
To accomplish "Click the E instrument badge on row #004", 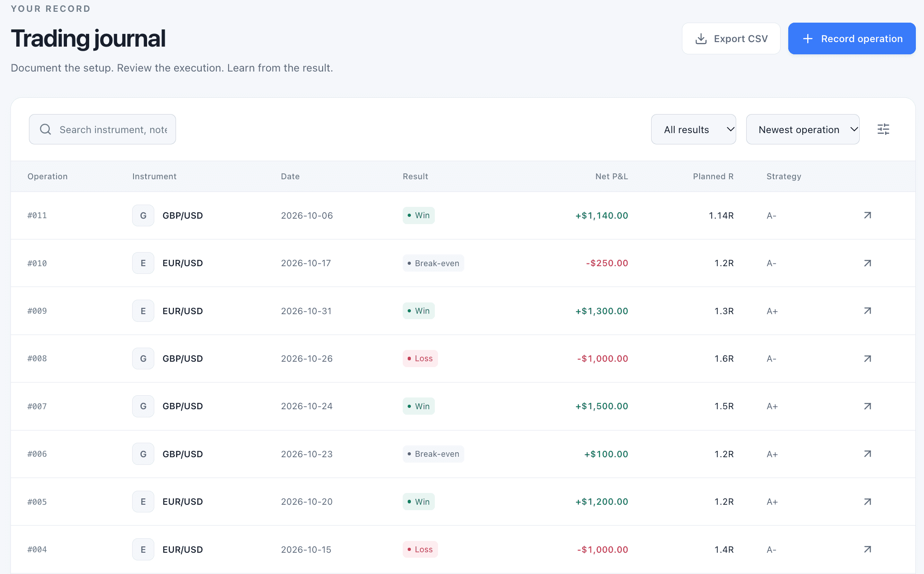I will [143, 550].
